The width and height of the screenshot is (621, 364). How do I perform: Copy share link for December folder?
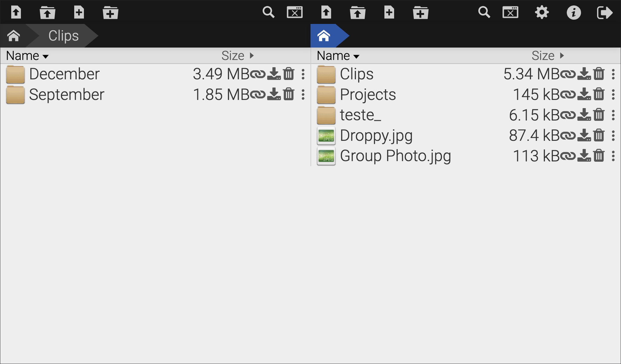(258, 74)
